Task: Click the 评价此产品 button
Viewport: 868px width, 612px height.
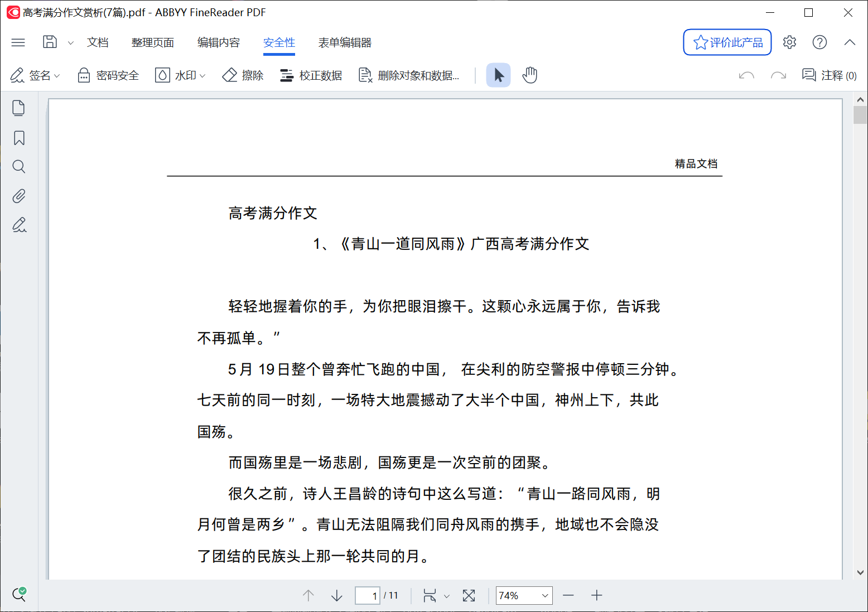Action: (727, 42)
